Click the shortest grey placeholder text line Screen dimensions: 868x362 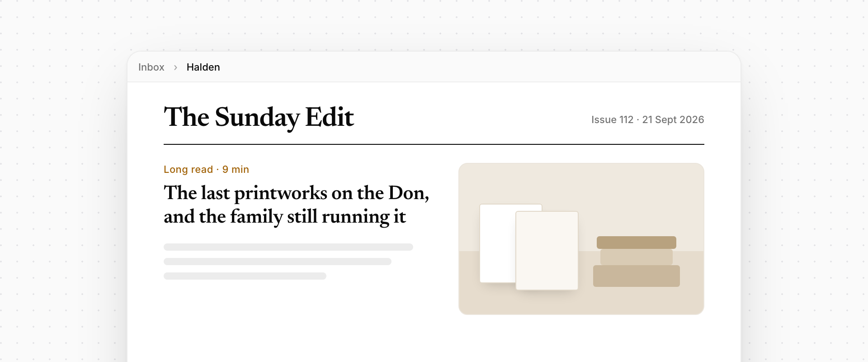pos(245,276)
